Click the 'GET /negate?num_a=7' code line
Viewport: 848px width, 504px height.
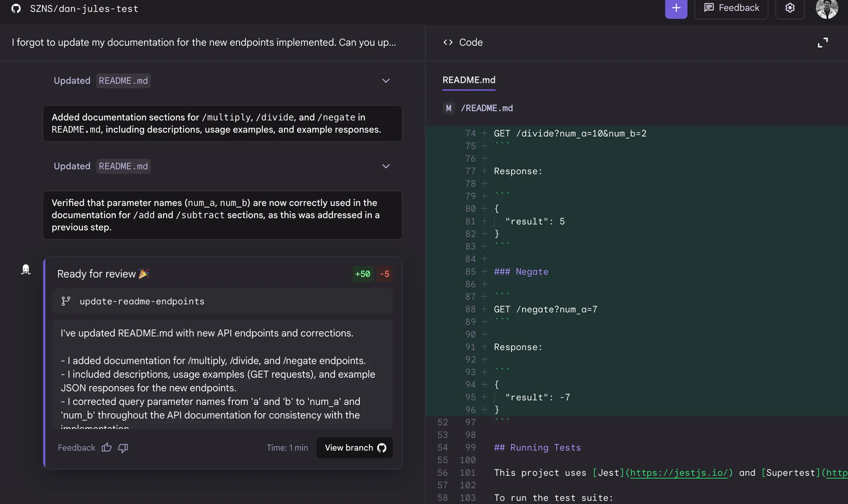545,309
